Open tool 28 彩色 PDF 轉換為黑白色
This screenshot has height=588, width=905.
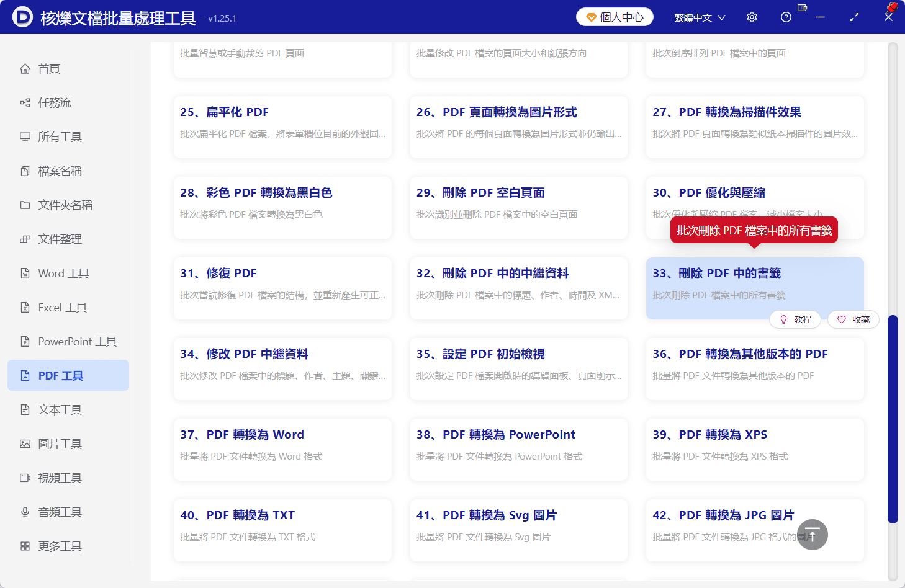tap(282, 208)
